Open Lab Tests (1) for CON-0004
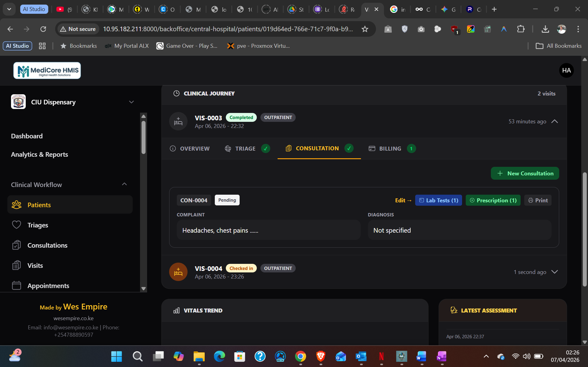This screenshot has height=367, width=588. 438,200
